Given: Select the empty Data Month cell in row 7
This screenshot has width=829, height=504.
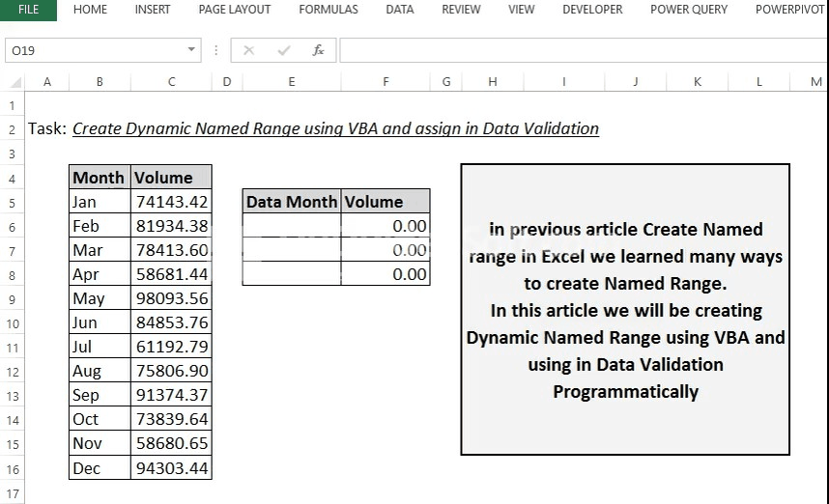Looking at the screenshot, I should pos(292,250).
